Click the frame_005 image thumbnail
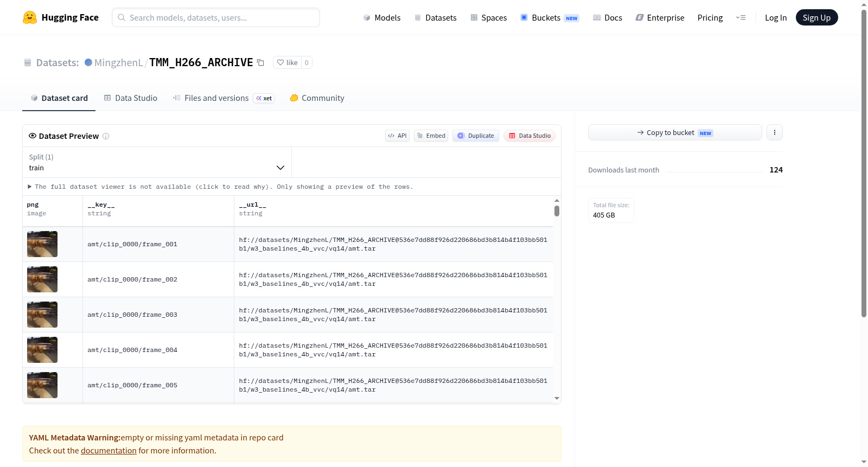The image size is (868, 467). (42, 385)
